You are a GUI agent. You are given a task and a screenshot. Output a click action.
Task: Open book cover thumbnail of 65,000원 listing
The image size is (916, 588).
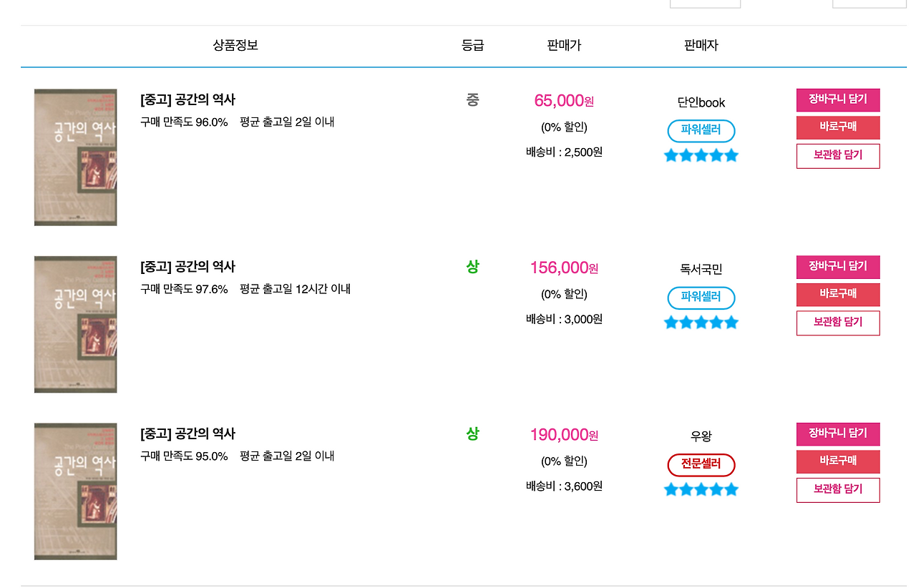coord(75,157)
